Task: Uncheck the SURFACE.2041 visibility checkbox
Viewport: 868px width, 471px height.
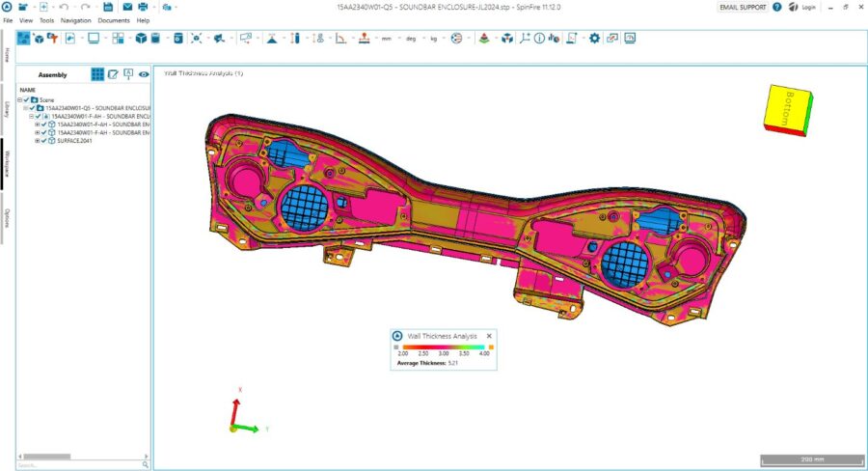Action: click(x=44, y=141)
